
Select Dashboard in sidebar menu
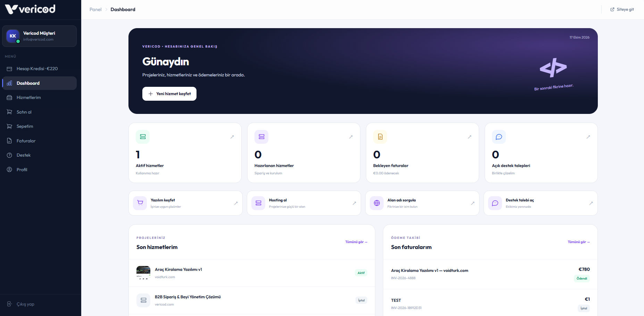[39, 83]
